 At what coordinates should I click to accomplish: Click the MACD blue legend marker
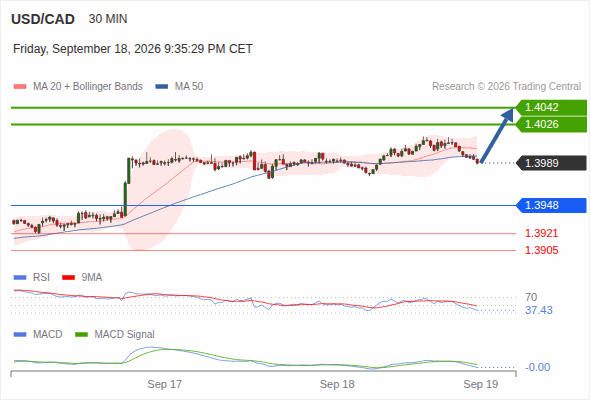20,335
